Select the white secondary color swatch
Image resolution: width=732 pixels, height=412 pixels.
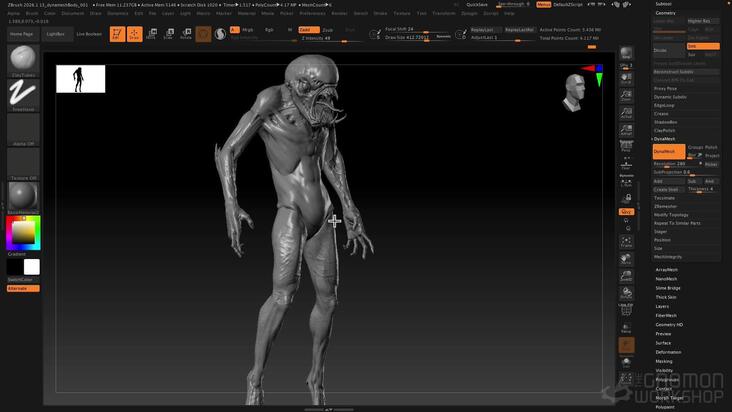[x=32, y=267]
